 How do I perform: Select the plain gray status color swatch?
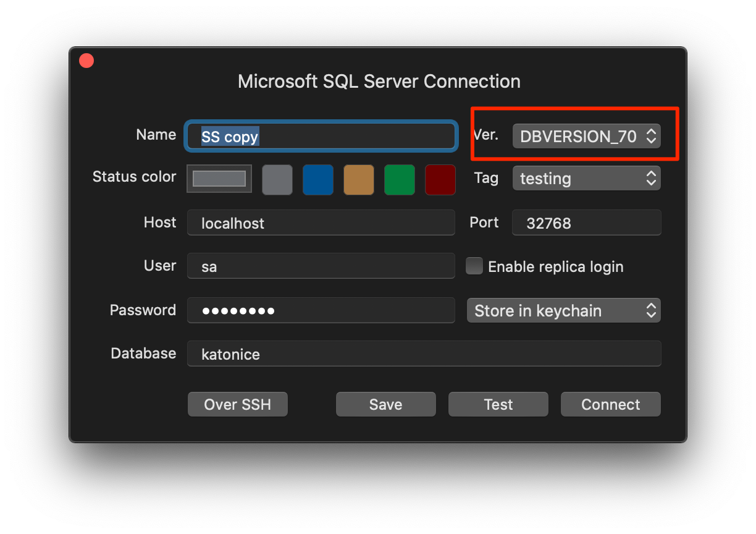pyautogui.click(x=277, y=180)
